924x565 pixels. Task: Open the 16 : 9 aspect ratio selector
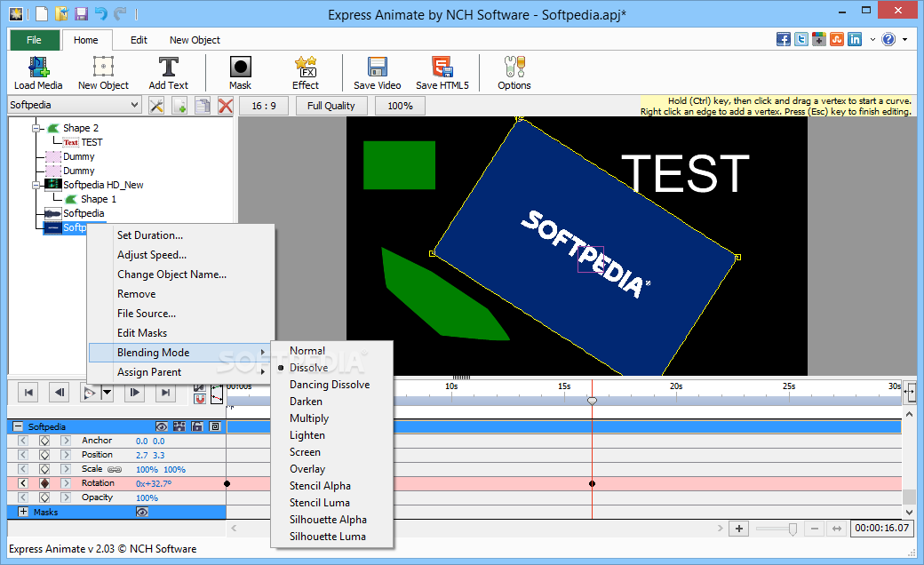click(263, 106)
